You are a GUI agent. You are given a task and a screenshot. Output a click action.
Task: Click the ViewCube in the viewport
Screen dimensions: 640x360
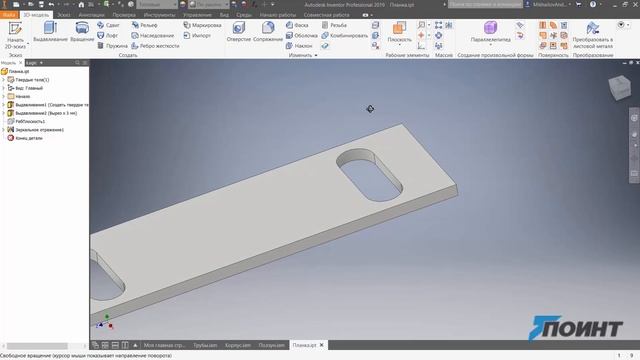(x=620, y=87)
